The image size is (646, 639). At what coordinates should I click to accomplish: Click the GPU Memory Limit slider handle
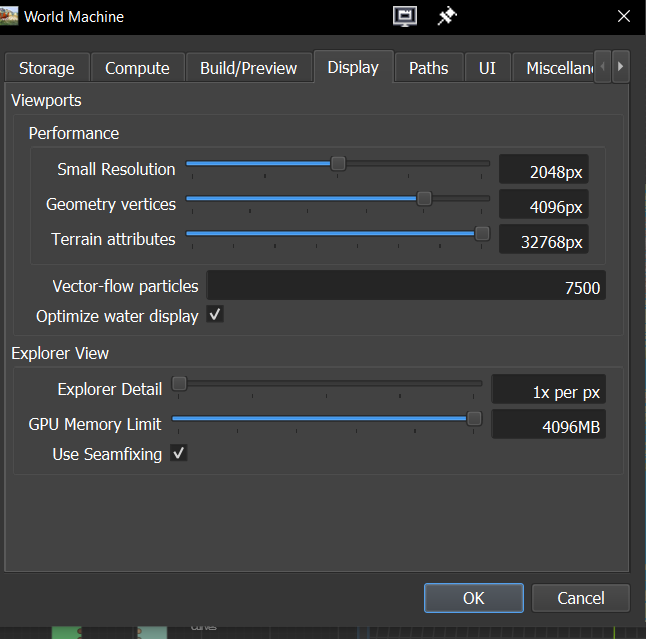(474, 419)
